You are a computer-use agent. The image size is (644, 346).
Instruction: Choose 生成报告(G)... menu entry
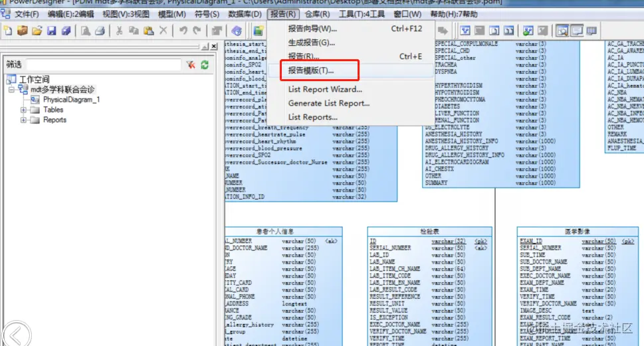[351, 43]
